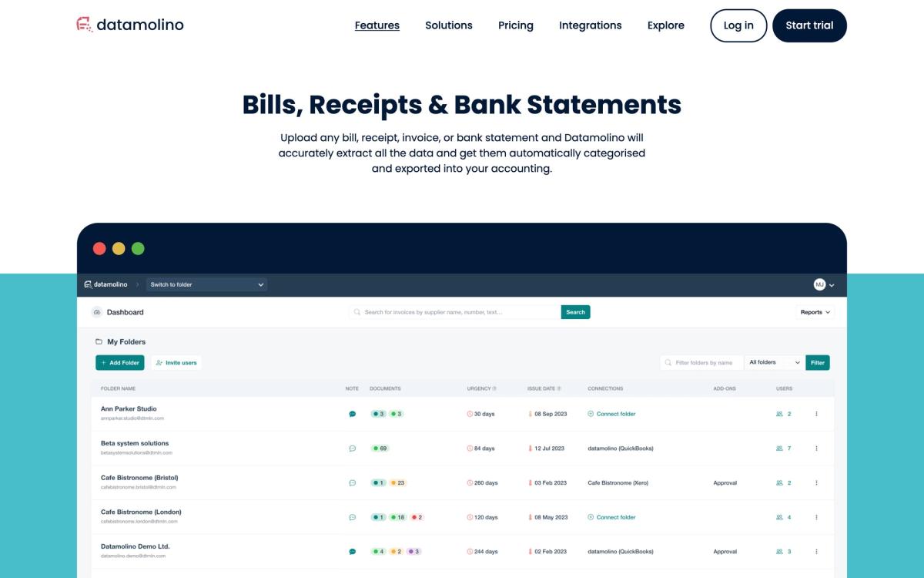Image resolution: width=924 pixels, height=578 pixels.
Task: Click the green 18 documents badge
Action: (x=398, y=517)
